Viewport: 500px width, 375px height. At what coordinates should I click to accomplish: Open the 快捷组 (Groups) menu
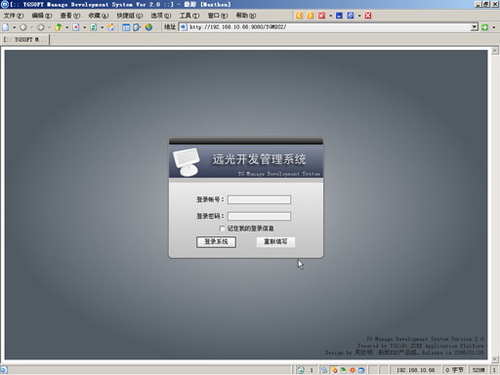(130, 16)
